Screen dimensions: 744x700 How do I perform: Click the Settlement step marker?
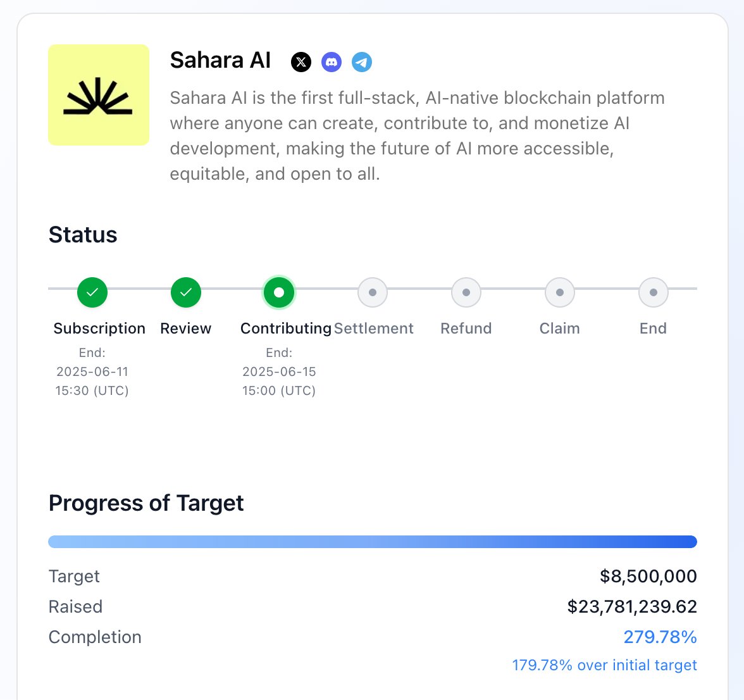click(x=373, y=292)
